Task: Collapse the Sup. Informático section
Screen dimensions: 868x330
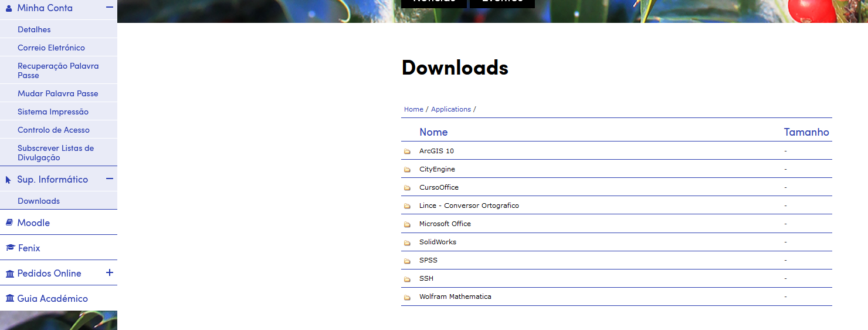Action: pos(109,179)
